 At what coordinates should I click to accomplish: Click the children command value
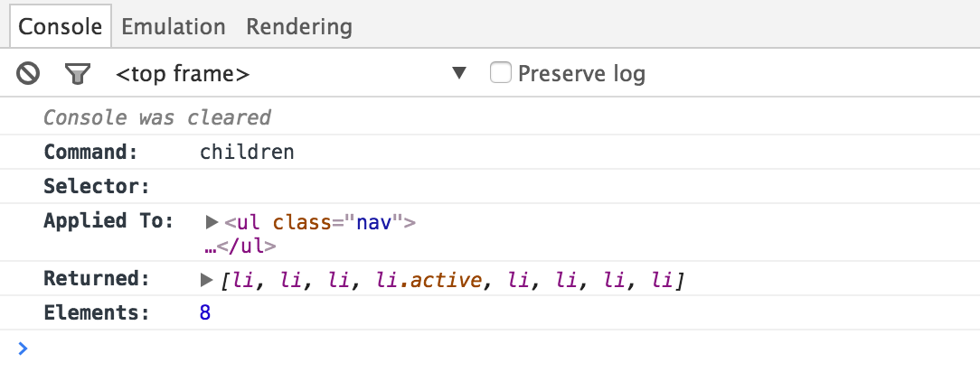[247, 152]
